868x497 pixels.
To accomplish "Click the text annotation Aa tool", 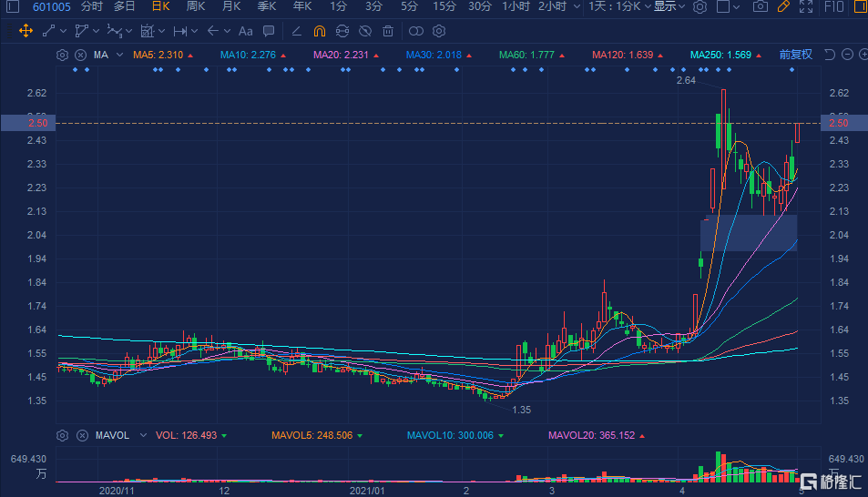I will tap(245, 31).
